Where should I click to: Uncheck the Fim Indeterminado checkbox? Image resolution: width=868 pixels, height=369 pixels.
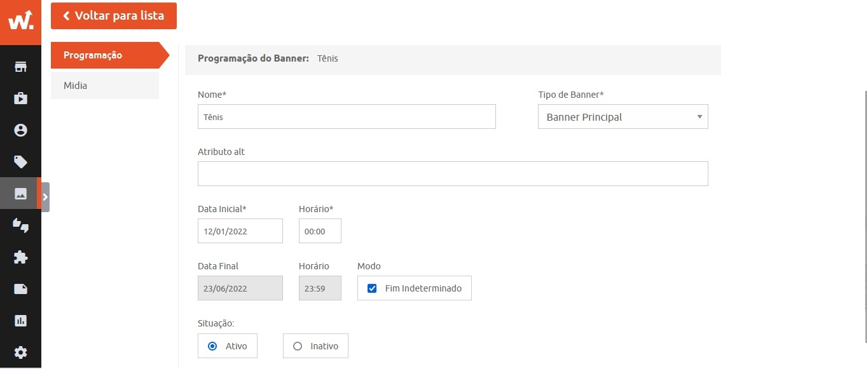point(372,288)
